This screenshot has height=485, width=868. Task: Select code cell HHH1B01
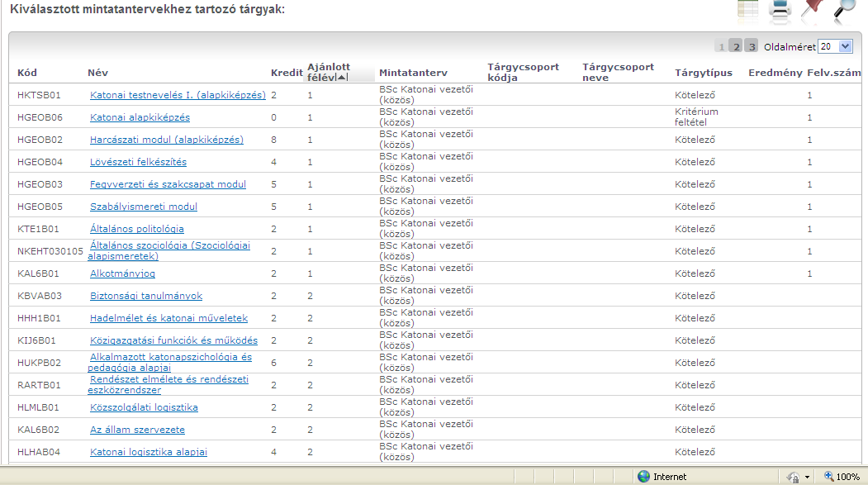click(x=39, y=318)
